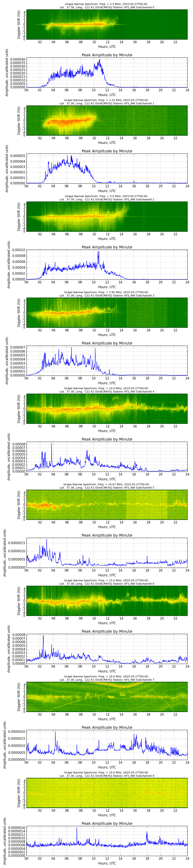Select the 25.0 MHz Doppler spectrogram image
Screen dimensions: 193x868
(107, 793)
